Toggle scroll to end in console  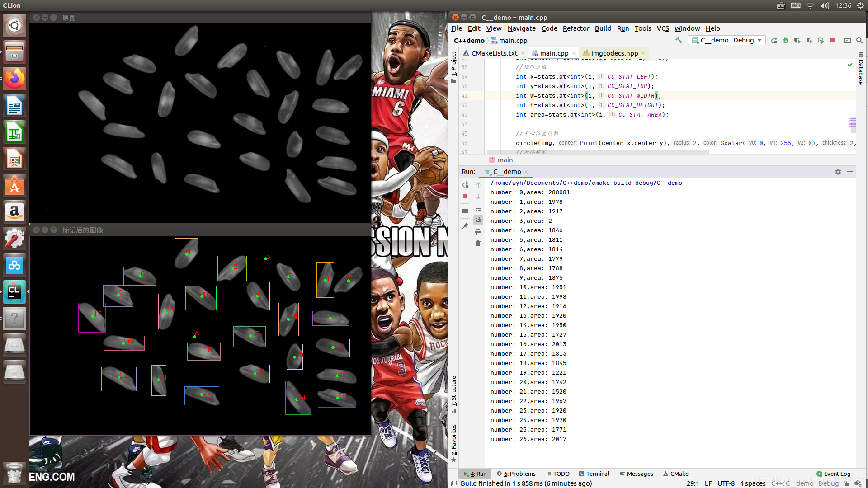point(478,220)
